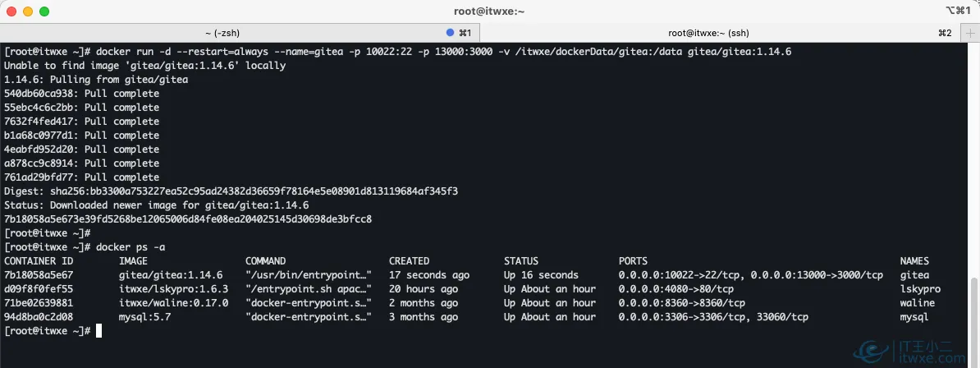980x368 pixels.
Task: Click the itwxe.com watermark text
Action: (x=946, y=358)
